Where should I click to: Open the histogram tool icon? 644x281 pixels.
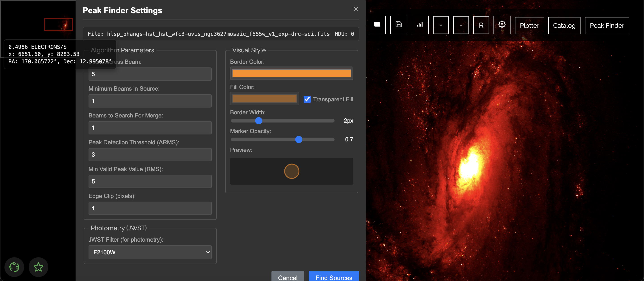coord(420,25)
